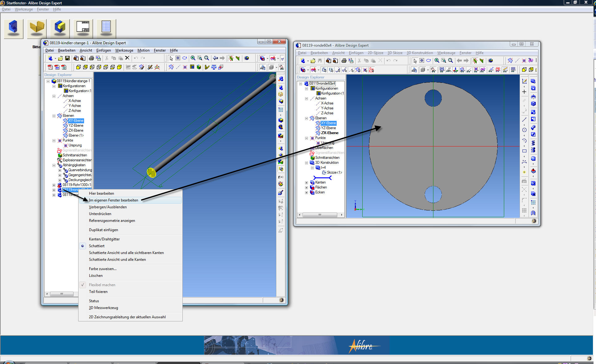Screen dimensions: 596x364
Task: Open the 3D Konstruktion menu in ronde60x4 window
Action: tap(419, 53)
